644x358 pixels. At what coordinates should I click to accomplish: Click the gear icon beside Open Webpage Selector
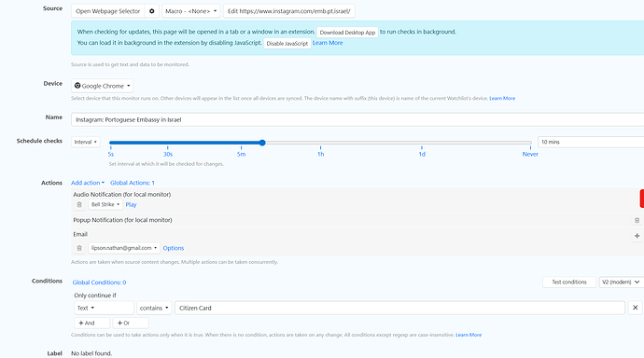tap(151, 11)
